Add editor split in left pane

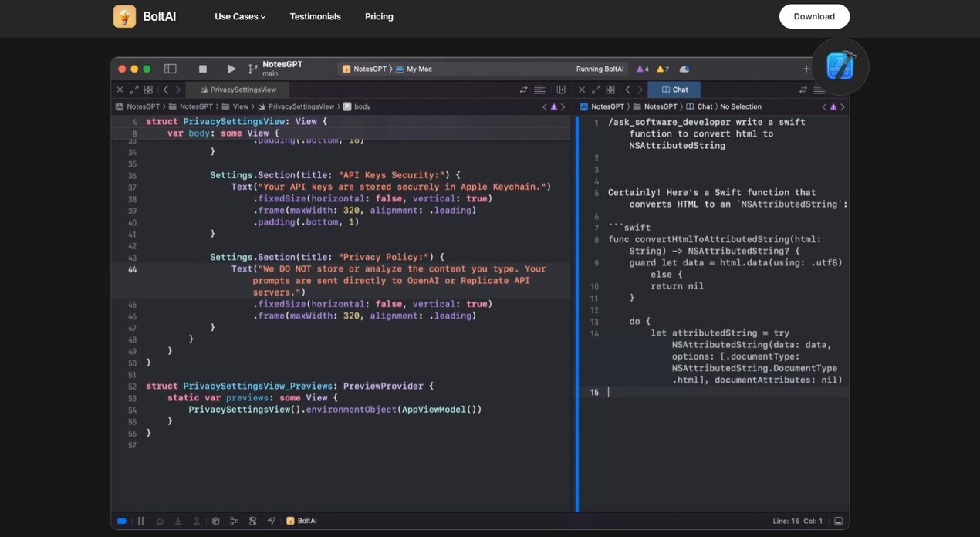coord(561,89)
